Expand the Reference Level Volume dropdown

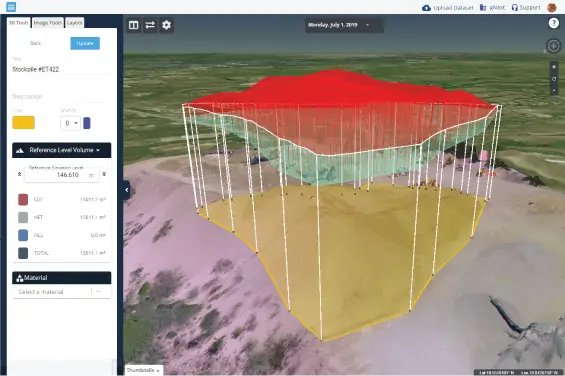(x=62, y=150)
